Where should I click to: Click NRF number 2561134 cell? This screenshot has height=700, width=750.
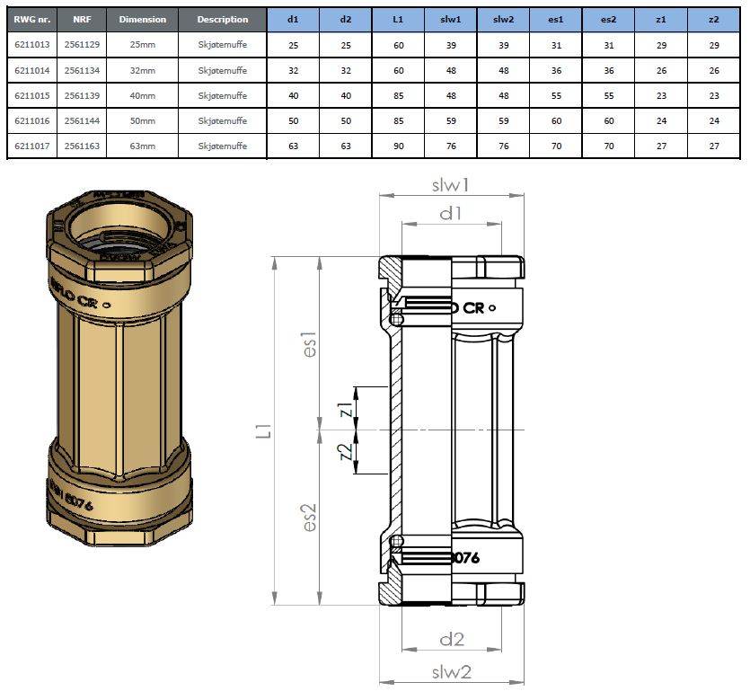click(82, 70)
